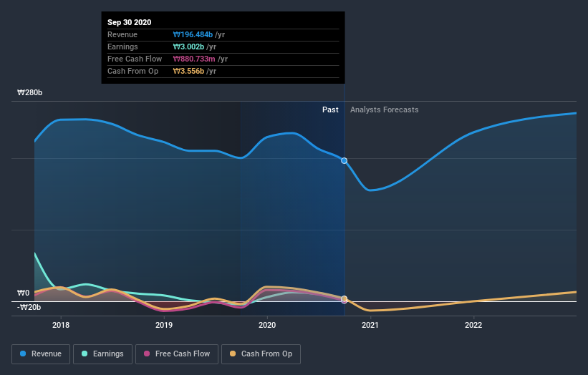
Task: Toggle the Cash From Op legend button
Action: click(261, 354)
